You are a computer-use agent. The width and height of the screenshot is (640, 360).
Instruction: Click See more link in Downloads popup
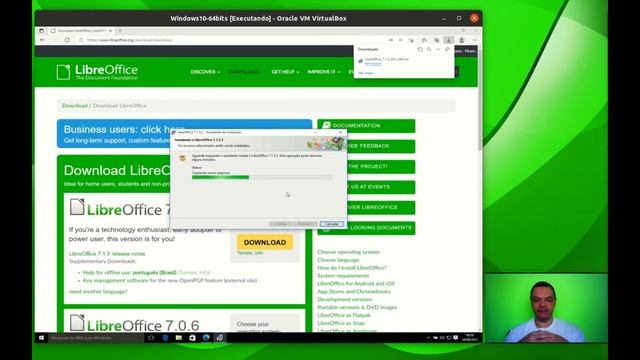click(x=366, y=73)
